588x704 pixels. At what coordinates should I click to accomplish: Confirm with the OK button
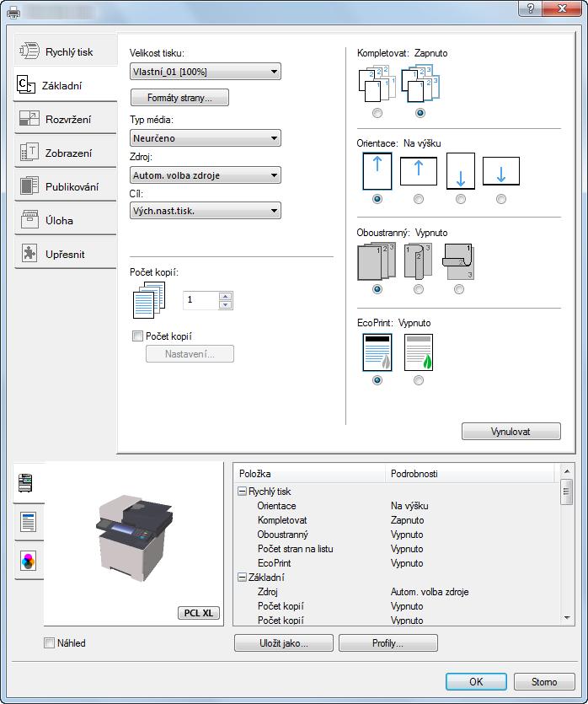(x=476, y=681)
